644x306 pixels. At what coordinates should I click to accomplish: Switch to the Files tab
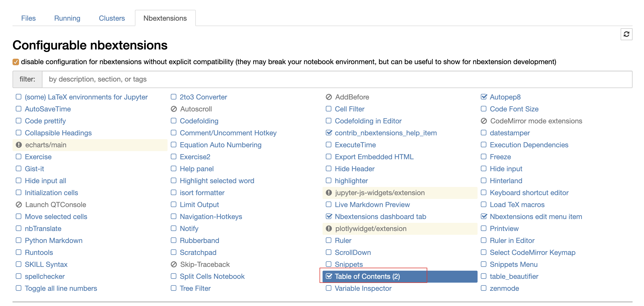[28, 18]
